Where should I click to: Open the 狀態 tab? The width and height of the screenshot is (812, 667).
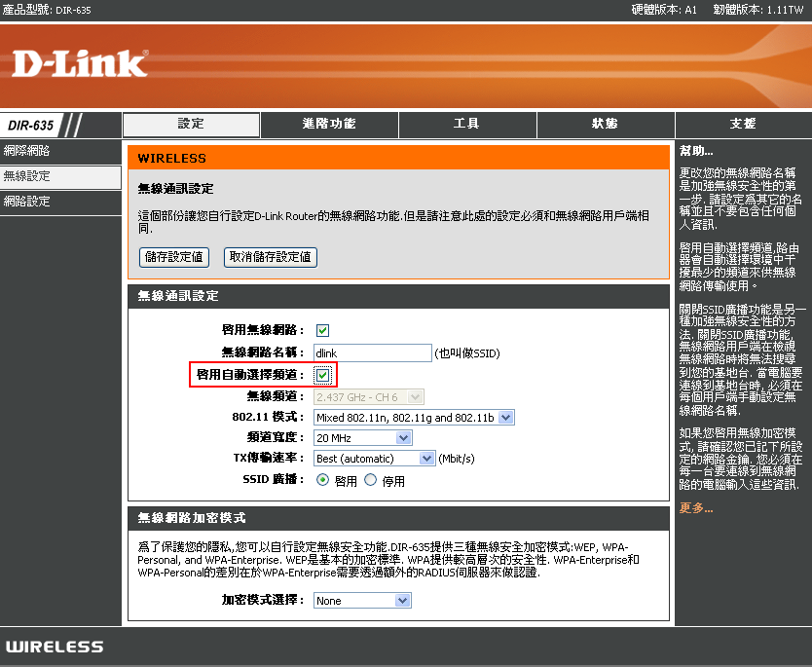click(606, 125)
